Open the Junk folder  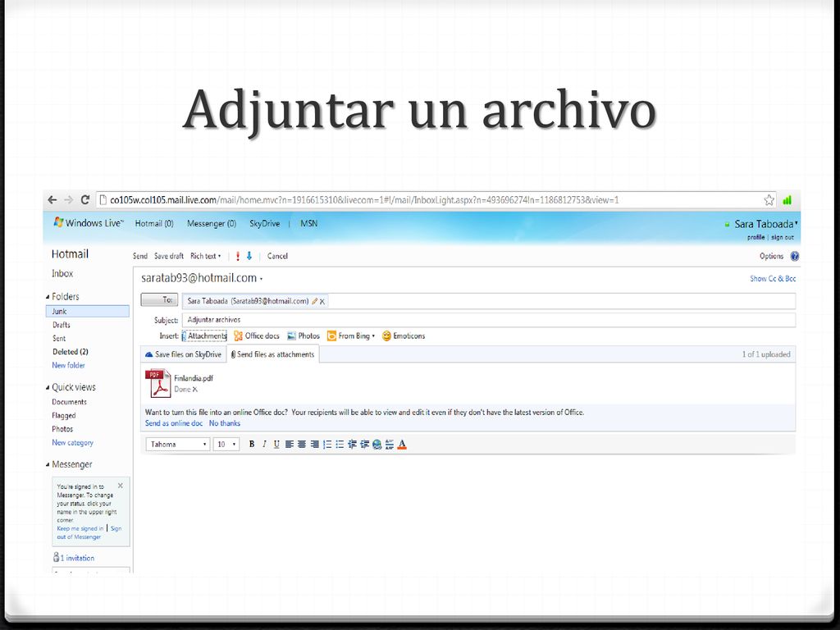(x=87, y=311)
